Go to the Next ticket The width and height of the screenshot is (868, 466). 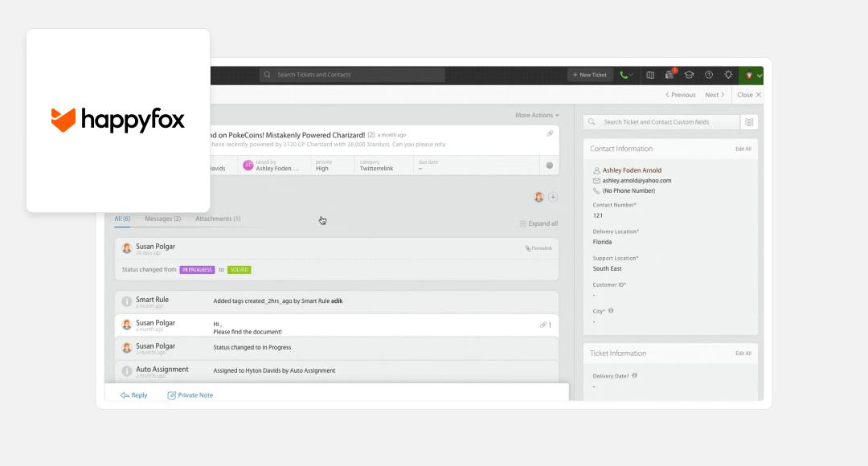tap(714, 95)
